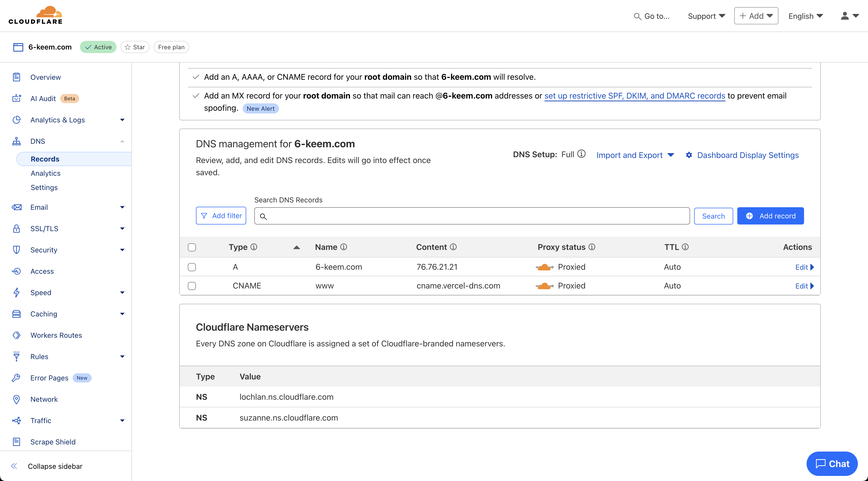This screenshot has height=481, width=868.
Task: Toggle the select-all records checkbox
Action: pos(192,247)
